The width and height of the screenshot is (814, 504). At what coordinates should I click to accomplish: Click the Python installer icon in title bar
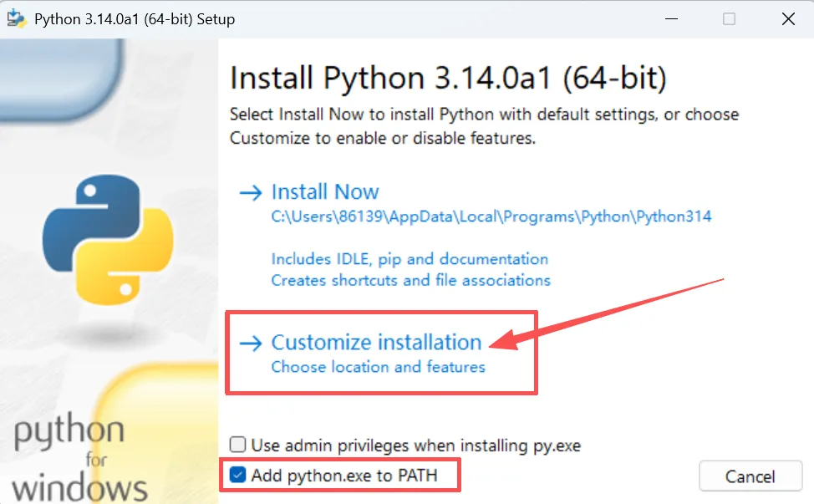[x=16, y=18]
